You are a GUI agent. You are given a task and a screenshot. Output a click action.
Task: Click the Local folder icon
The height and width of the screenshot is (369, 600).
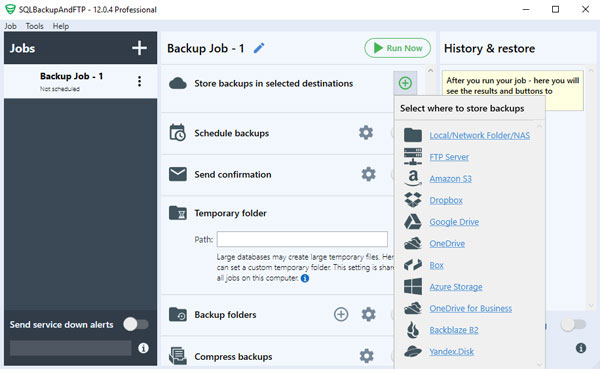pyautogui.click(x=413, y=135)
